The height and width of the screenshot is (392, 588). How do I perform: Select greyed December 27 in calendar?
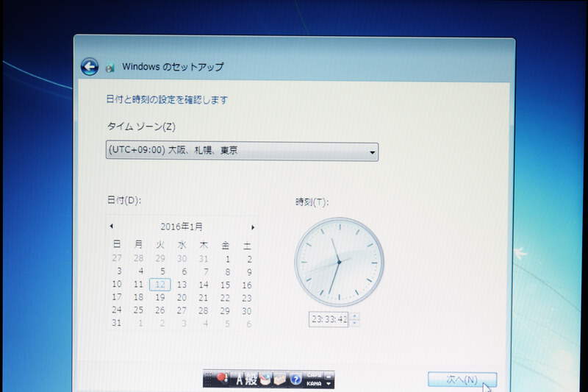[x=117, y=257]
